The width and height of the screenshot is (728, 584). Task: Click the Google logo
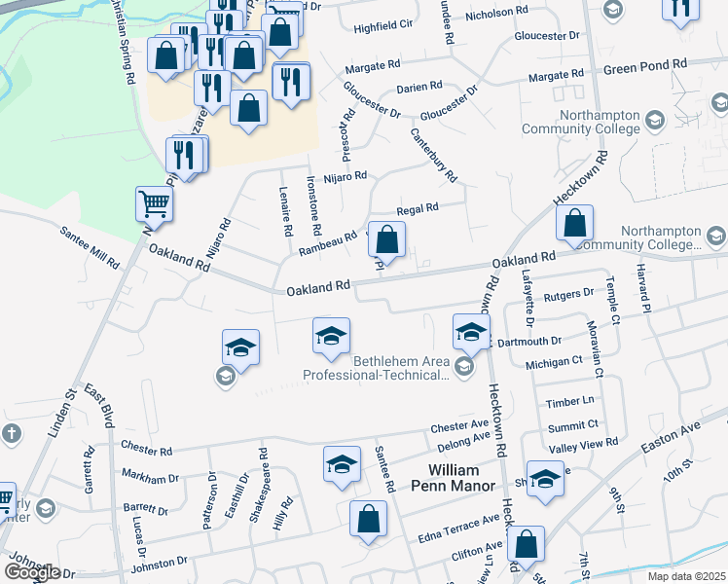tap(32, 572)
